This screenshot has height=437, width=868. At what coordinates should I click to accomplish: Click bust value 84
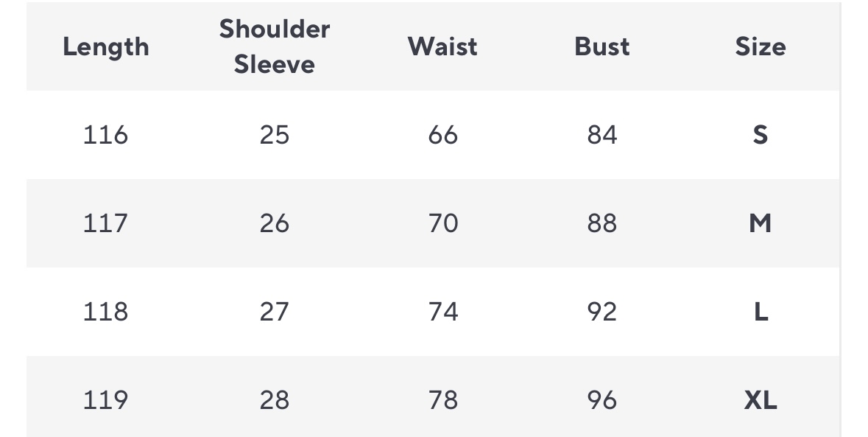pyautogui.click(x=601, y=135)
